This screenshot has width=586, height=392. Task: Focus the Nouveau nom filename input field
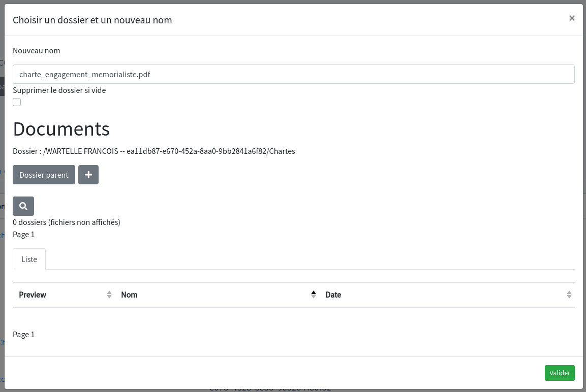tap(293, 74)
